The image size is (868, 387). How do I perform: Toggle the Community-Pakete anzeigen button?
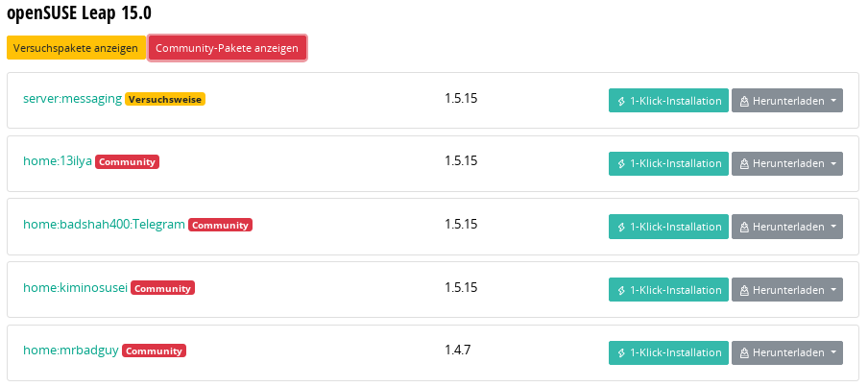tap(227, 48)
